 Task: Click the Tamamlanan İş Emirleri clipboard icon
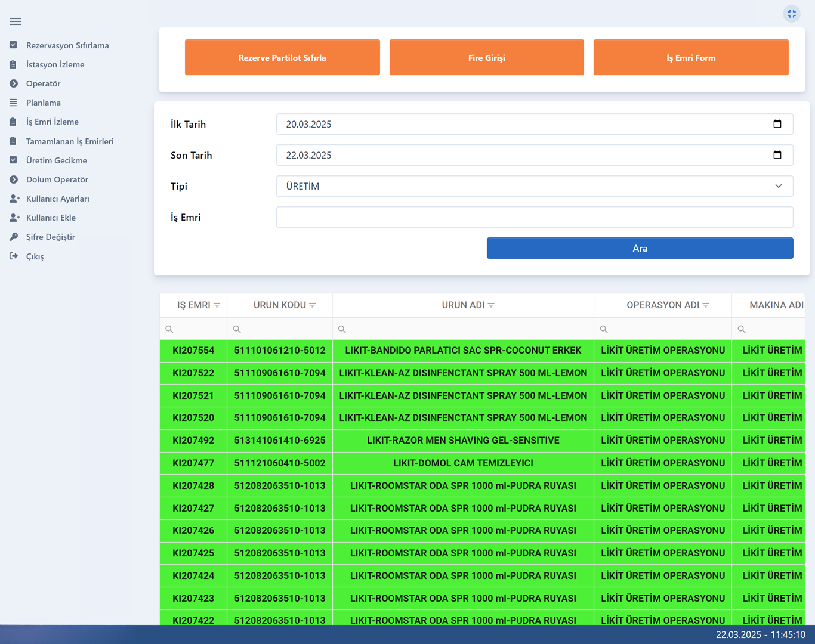13,141
